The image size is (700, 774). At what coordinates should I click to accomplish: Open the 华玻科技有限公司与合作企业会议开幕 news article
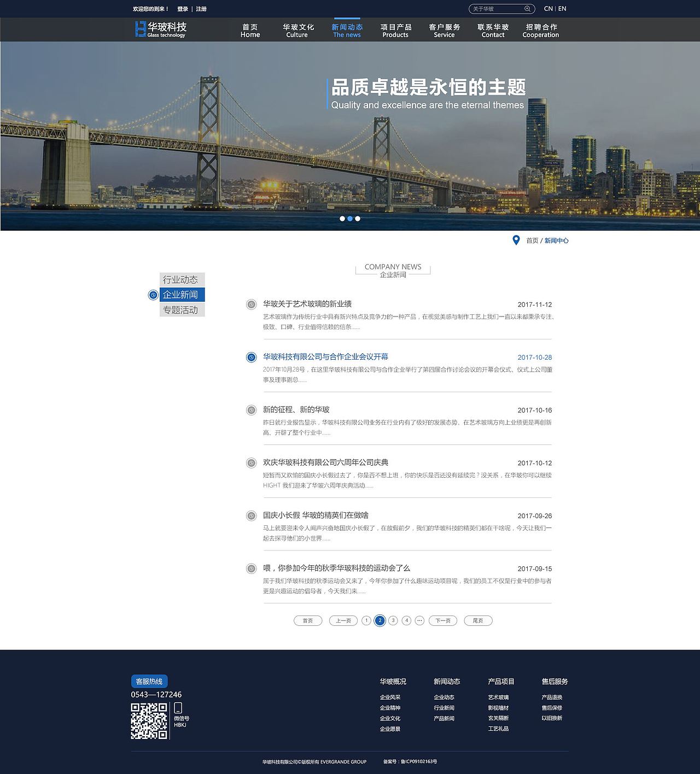click(328, 356)
